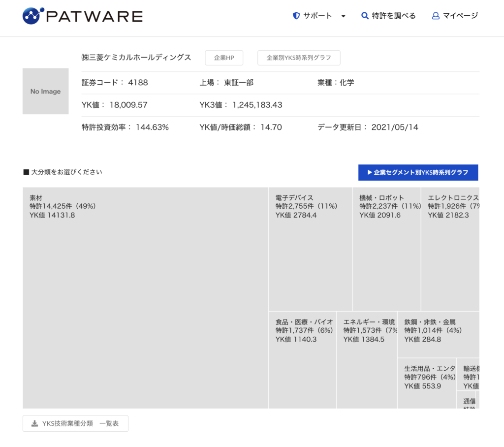
Task: Click 特許14,425件(49%) text in 素材
Action: click(63, 206)
